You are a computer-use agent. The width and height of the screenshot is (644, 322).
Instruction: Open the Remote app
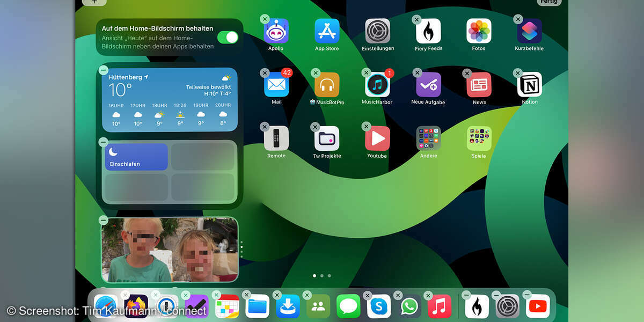click(x=276, y=138)
